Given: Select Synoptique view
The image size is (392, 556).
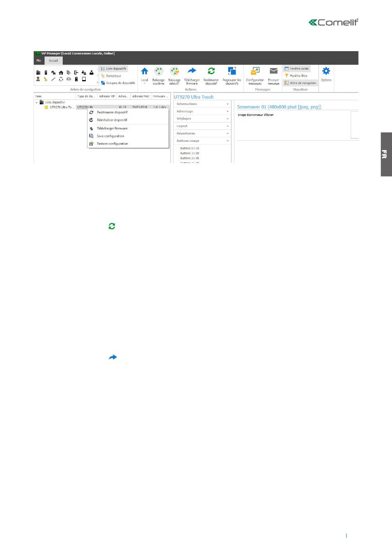Looking at the screenshot, I should (x=111, y=76).
